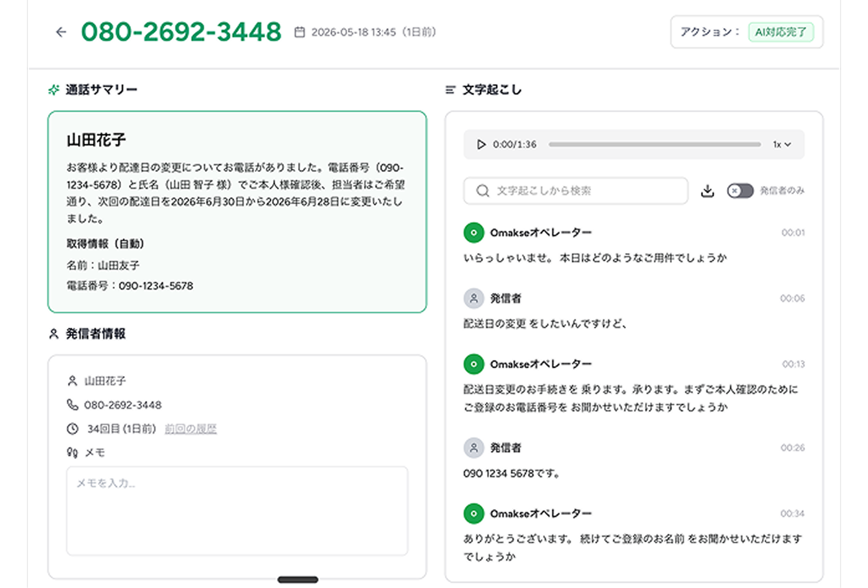Click the 山田花子 name in the summary card
This screenshot has width=868, height=588.
pyautogui.click(x=96, y=140)
